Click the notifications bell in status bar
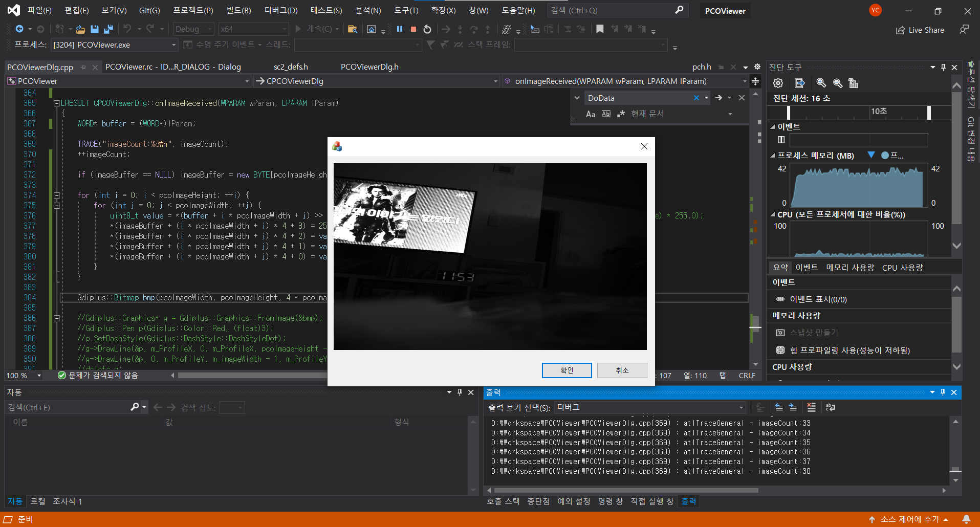The height and width of the screenshot is (527, 980). [x=966, y=519]
